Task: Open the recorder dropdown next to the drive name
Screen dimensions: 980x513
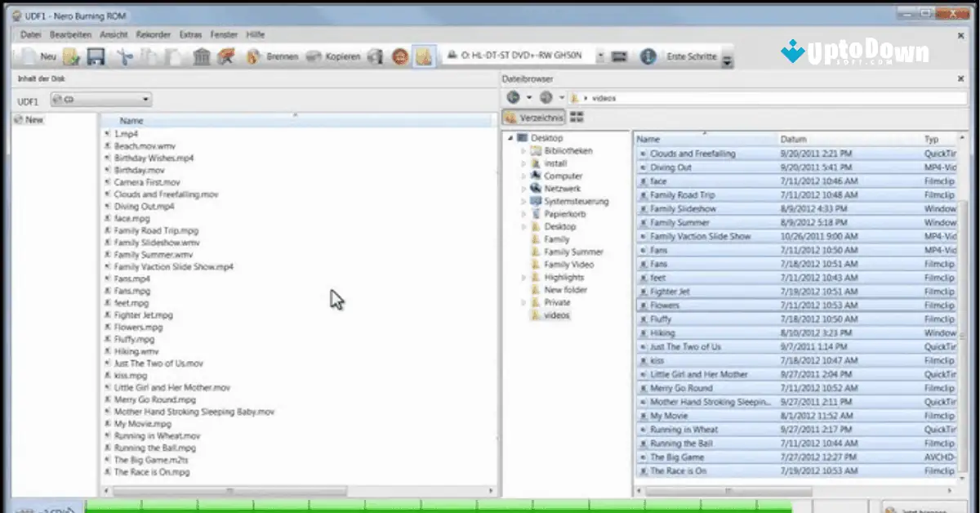Action: [x=600, y=56]
